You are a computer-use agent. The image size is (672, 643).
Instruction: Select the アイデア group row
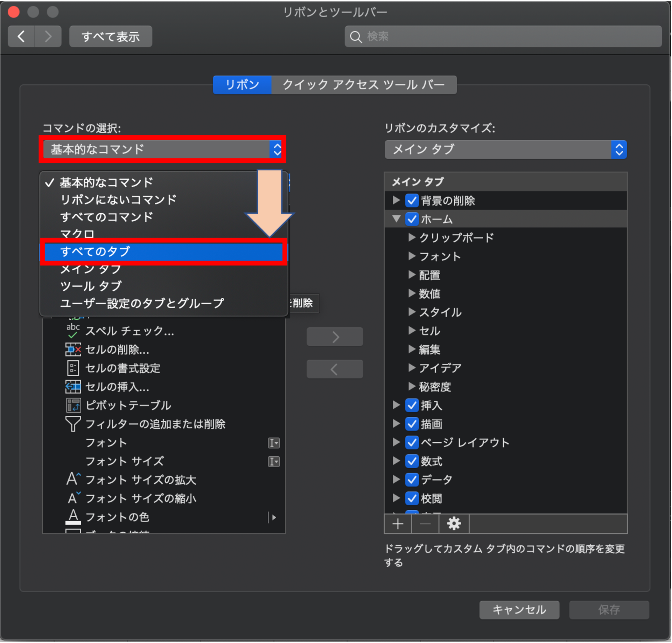[x=505, y=368]
